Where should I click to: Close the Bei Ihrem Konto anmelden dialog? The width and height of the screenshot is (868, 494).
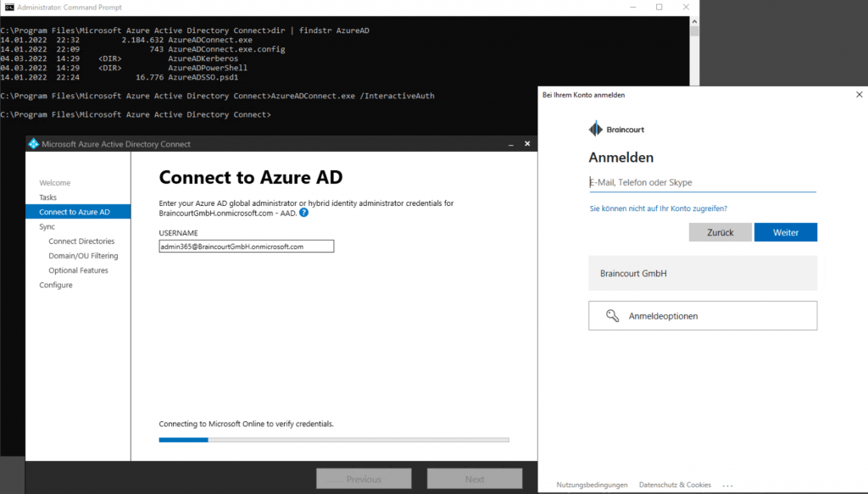[x=860, y=95]
